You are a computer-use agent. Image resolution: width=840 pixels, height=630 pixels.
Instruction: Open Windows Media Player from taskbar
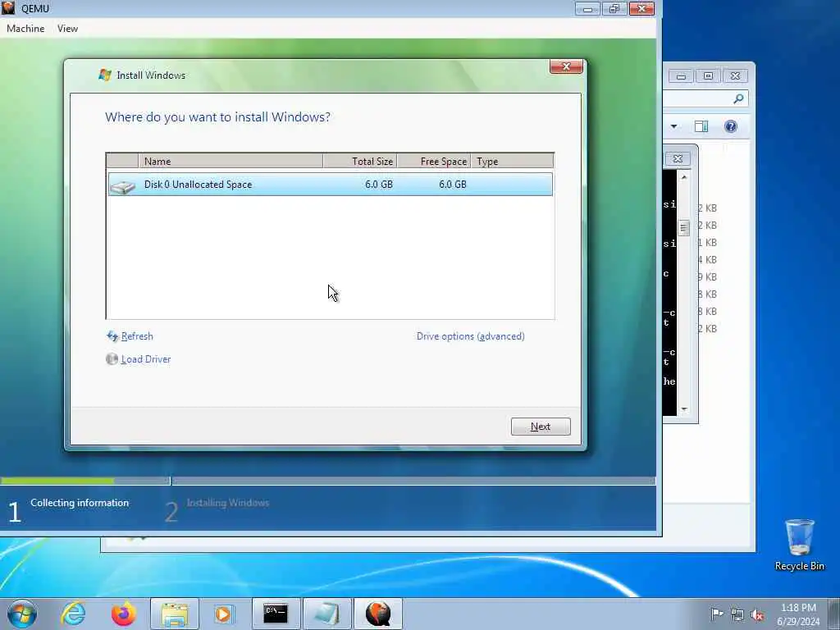(x=224, y=614)
